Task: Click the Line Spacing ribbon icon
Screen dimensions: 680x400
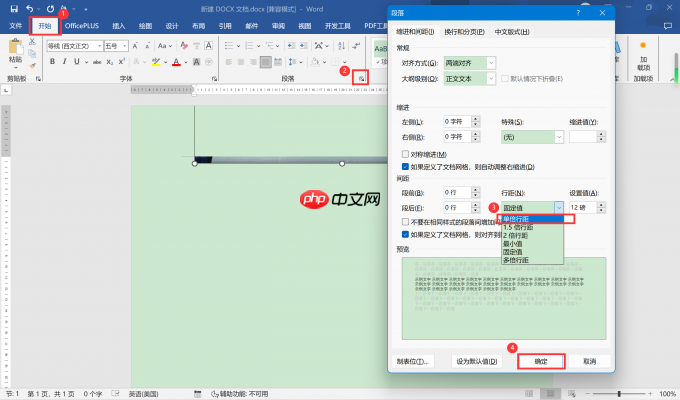Action: pos(293,62)
